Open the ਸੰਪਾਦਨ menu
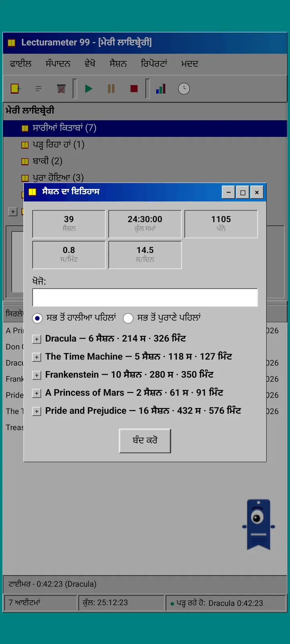The image size is (290, 644). pyautogui.click(x=58, y=64)
